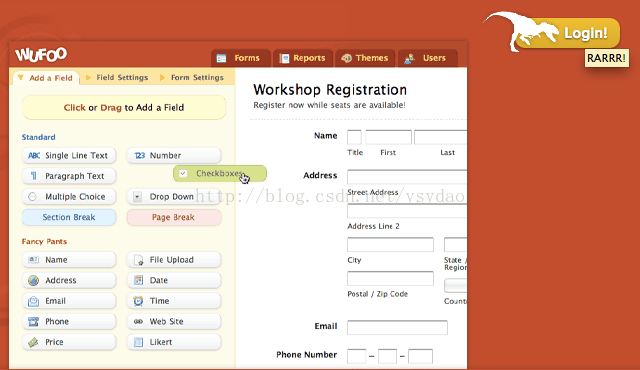
Task: Click the Email input field in form
Action: tap(397, 328)
